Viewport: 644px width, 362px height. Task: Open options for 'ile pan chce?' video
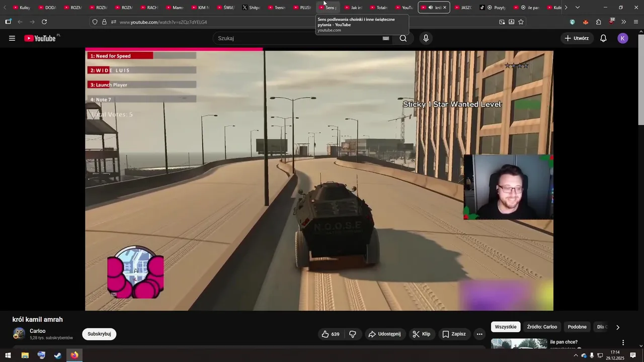[x=623, y=342]
